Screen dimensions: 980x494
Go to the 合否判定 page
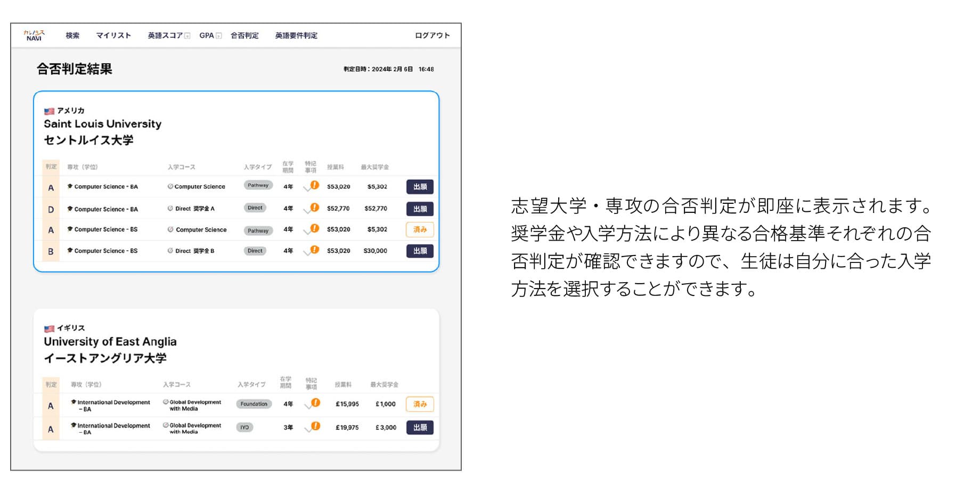pyautogui.click(x=244, y=36)
